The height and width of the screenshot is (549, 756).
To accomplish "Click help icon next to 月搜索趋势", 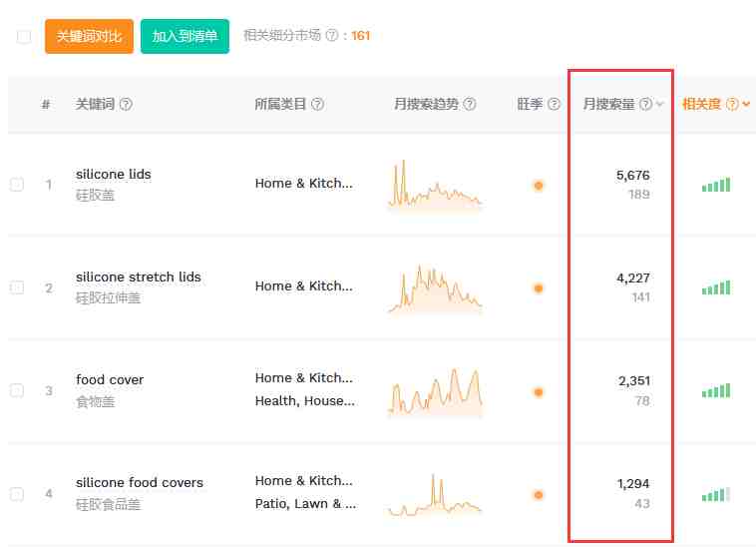I will [470, 105].
